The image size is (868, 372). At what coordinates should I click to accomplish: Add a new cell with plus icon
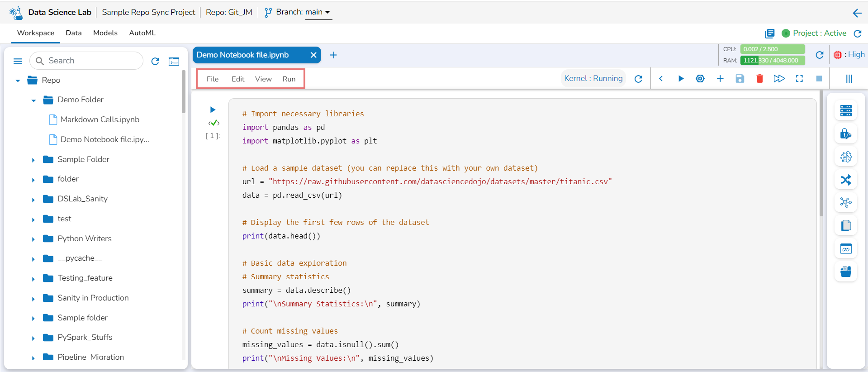pyautogui.click(x=720, y=79)
